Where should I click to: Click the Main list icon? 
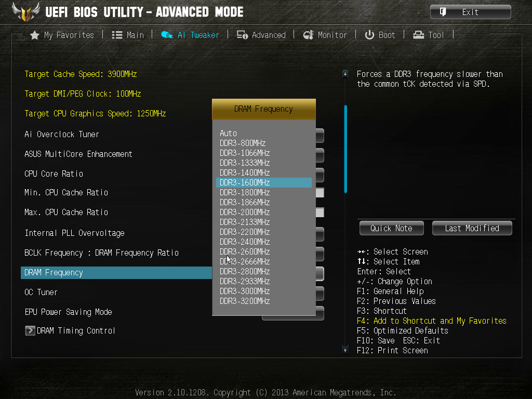point(117,35)
